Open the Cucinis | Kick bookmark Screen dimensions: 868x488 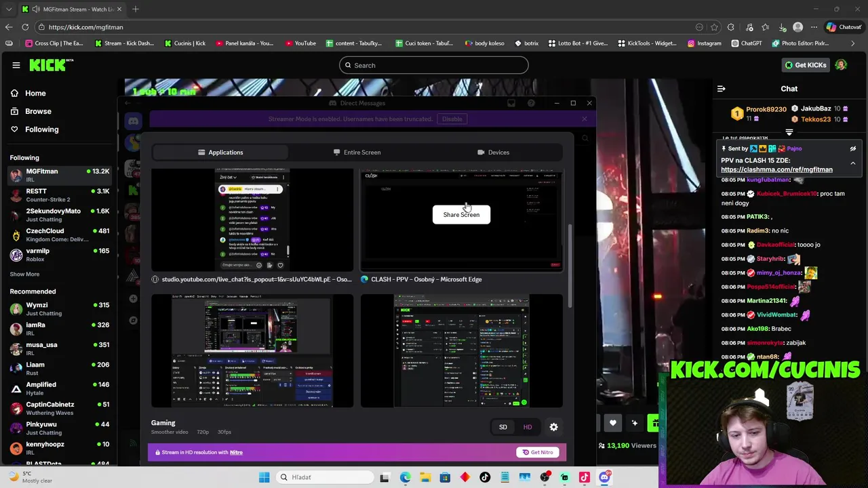tap(185, 43)
